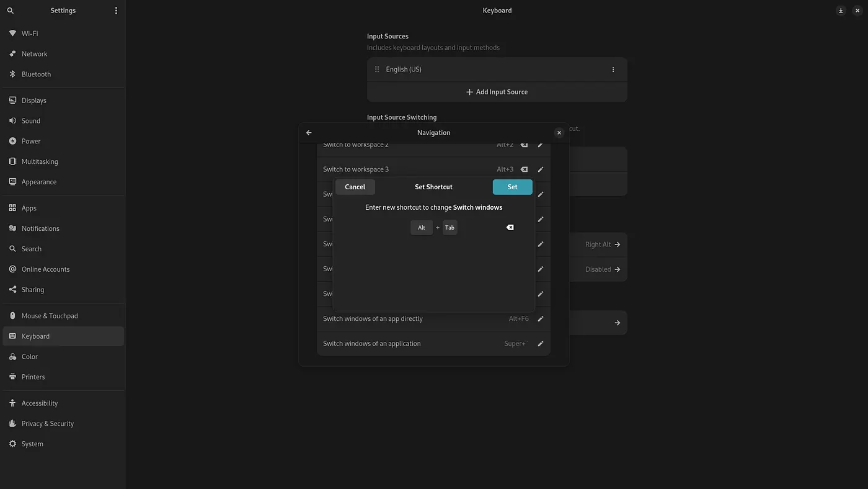The width and height of the screenshot is (868, 489).
Task: Click the Alt+F6 shortcut value
Action: (x=519, y=319)
